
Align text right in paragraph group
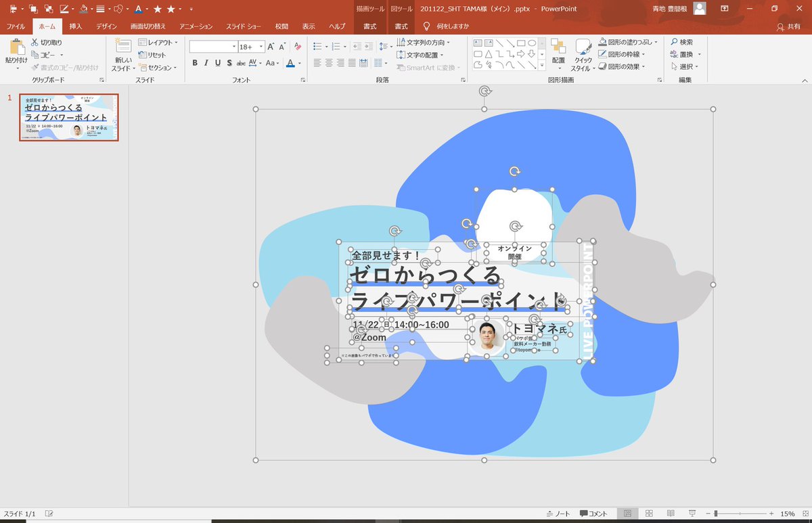pos(340,63)
